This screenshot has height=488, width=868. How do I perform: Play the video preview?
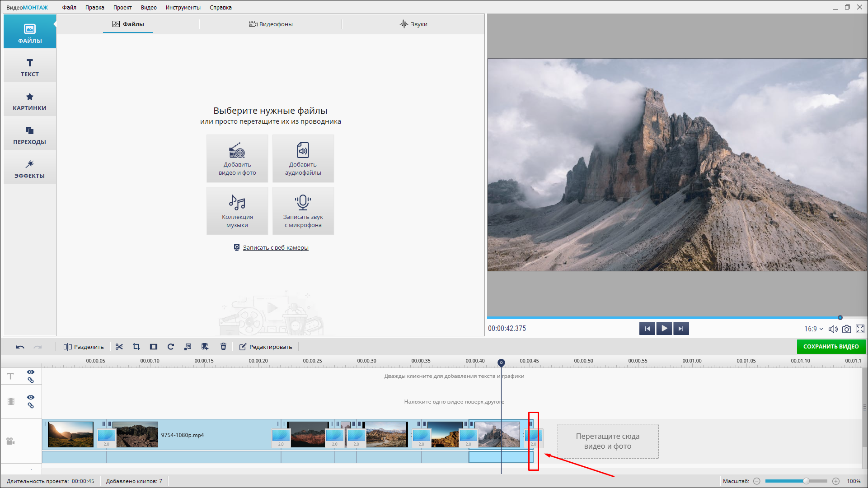click(x=664, y=329)
